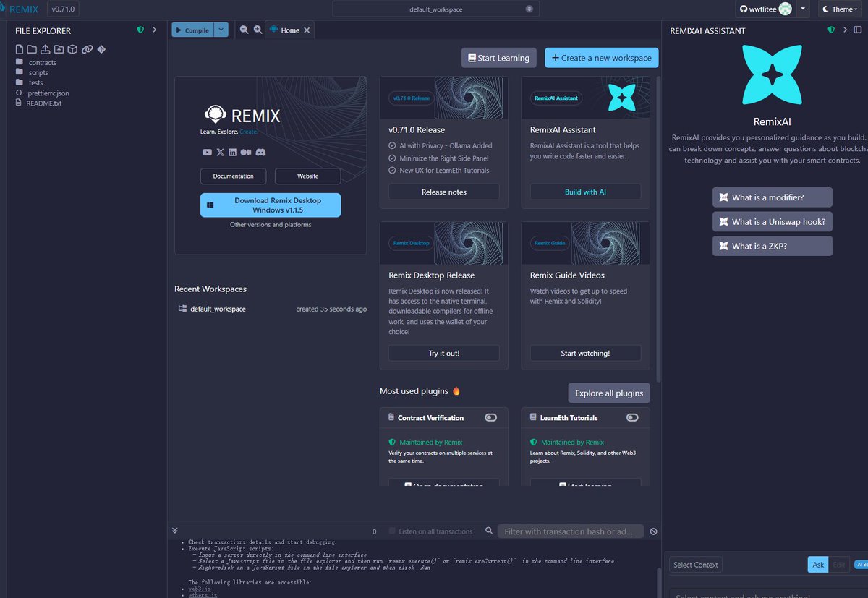The width and height of the screenshot is (868, 598).
Task: Click Create a new workspace
Action: (602, 58)
